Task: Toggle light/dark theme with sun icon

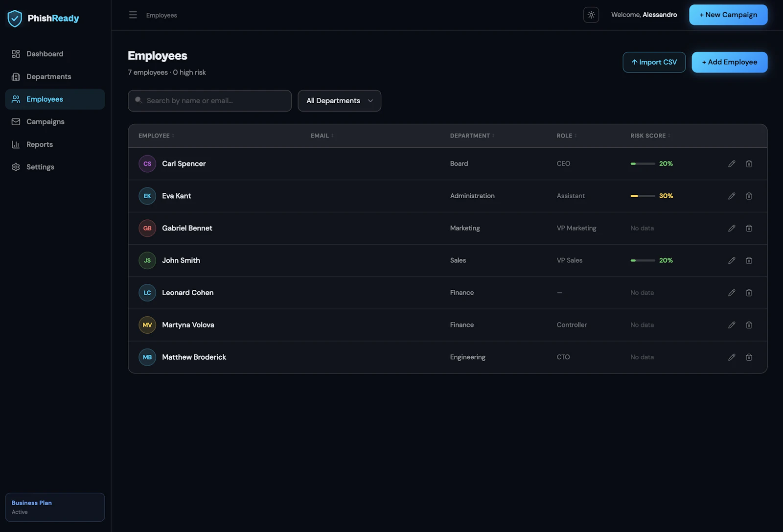Action: pyautogui.click(x=591, y=15)
